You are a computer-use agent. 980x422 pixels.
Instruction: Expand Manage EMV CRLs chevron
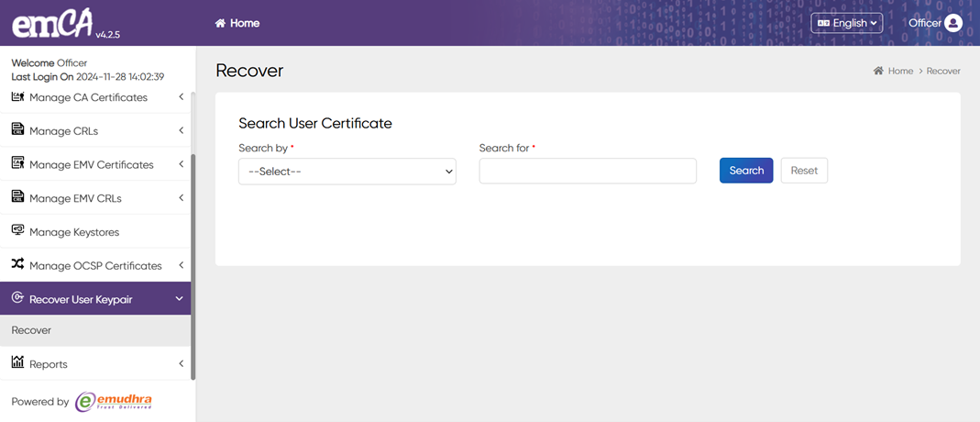click(181, 198)
